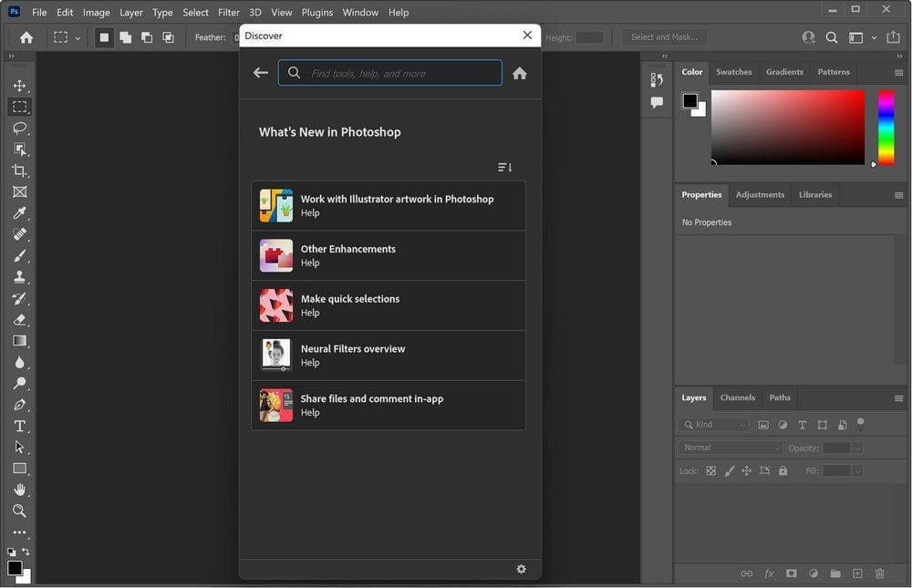Select the Rectangle shape tool
The width and height of the screenshot is (912, 588).
(x=20, y=469)
